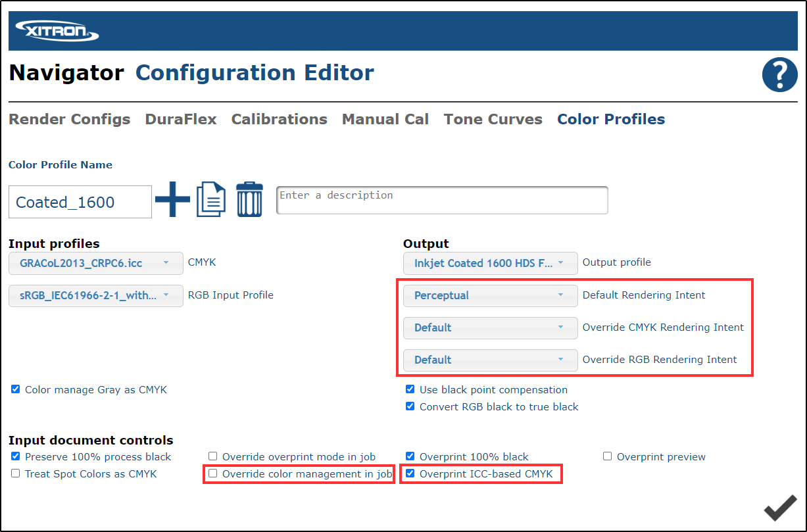The image size is (807, 532).
Task: Toggle Overprint ICC-based CMYK checkbox
Action: pyautogui.click(x=410, y=473)
